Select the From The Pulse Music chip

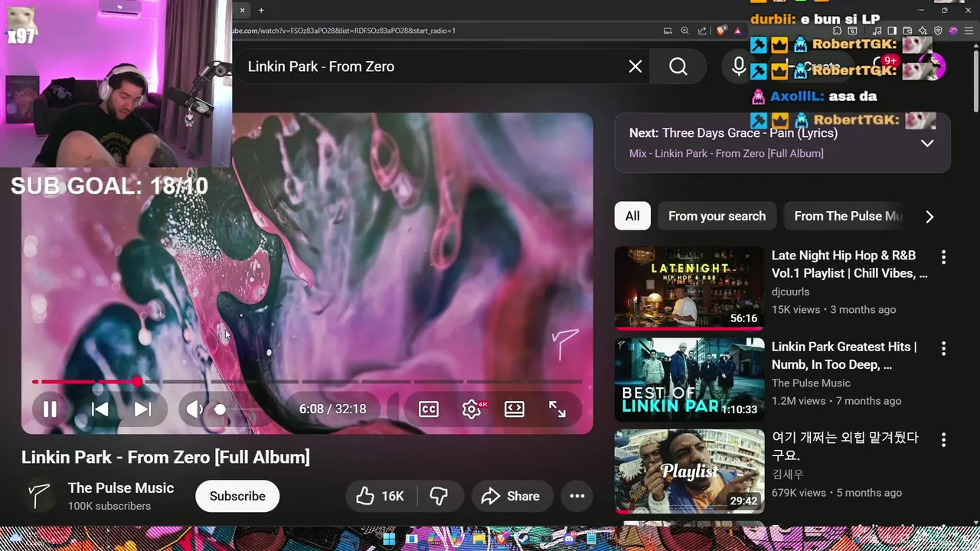[848, 216]
